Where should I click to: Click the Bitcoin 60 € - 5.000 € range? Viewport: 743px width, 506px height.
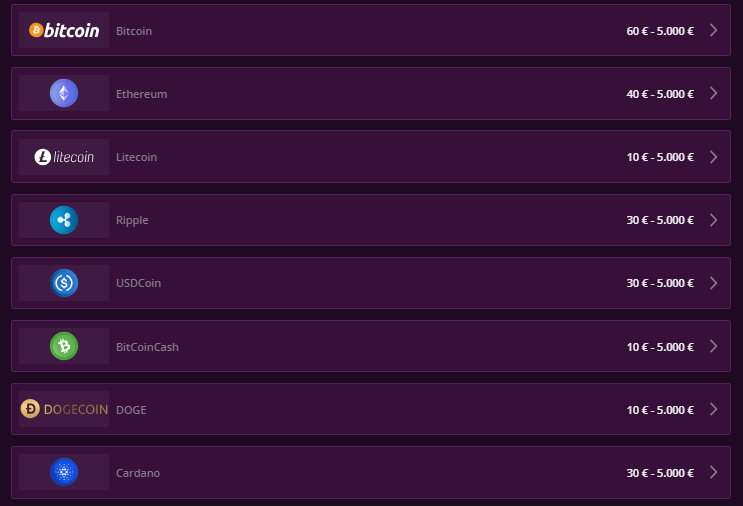(660, 31)
